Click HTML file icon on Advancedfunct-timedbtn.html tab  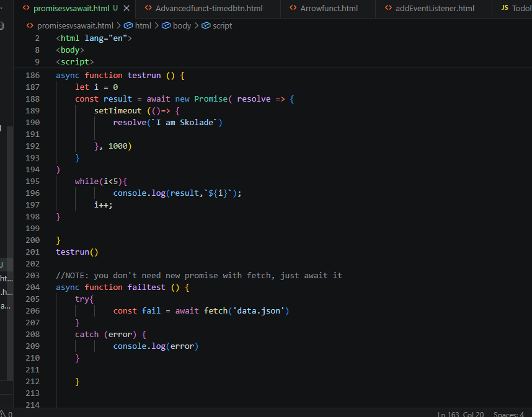point(148,8)
